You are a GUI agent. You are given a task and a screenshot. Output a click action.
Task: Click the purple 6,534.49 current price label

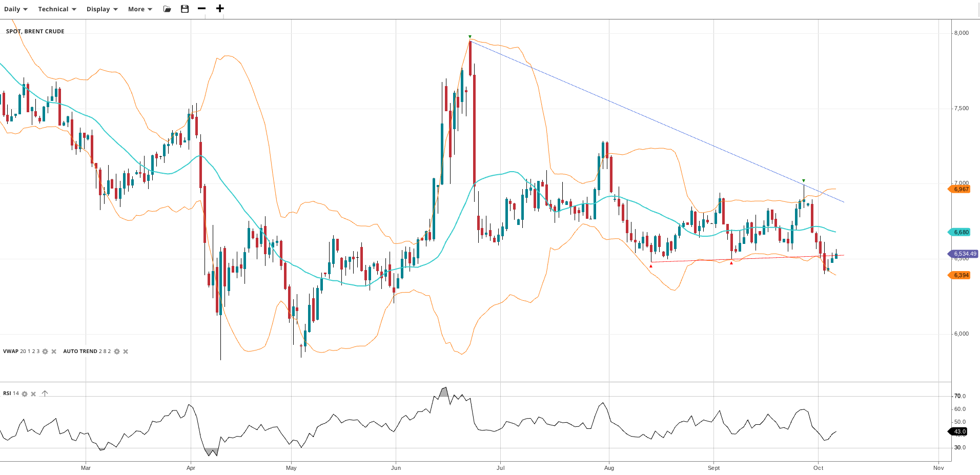(x=964, y=254)
